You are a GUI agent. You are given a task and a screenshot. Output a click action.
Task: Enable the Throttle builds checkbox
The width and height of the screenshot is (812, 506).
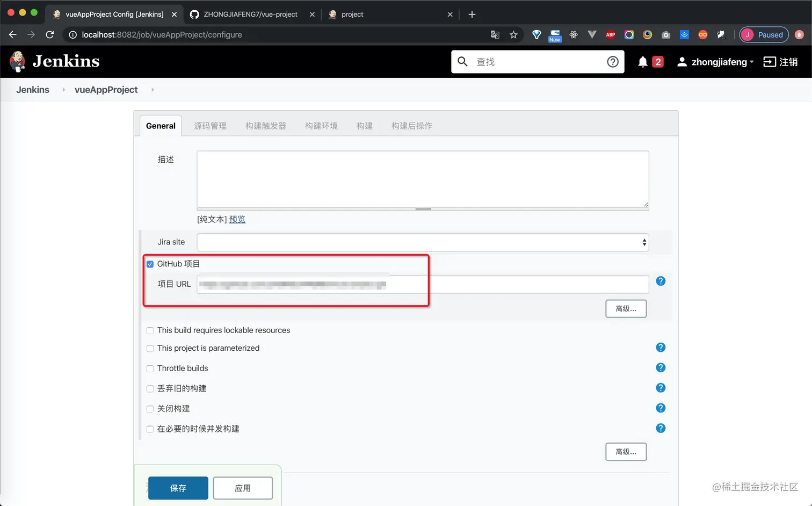tap(150, 368)
